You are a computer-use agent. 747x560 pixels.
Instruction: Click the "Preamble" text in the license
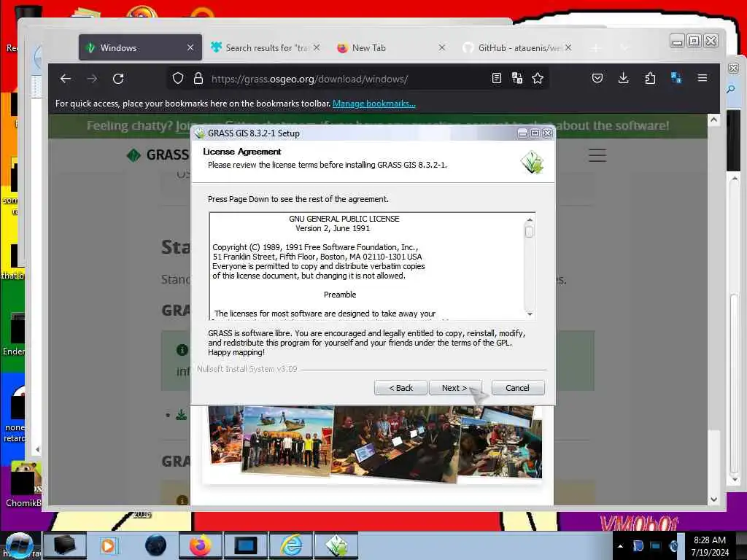tap(340, 295)
